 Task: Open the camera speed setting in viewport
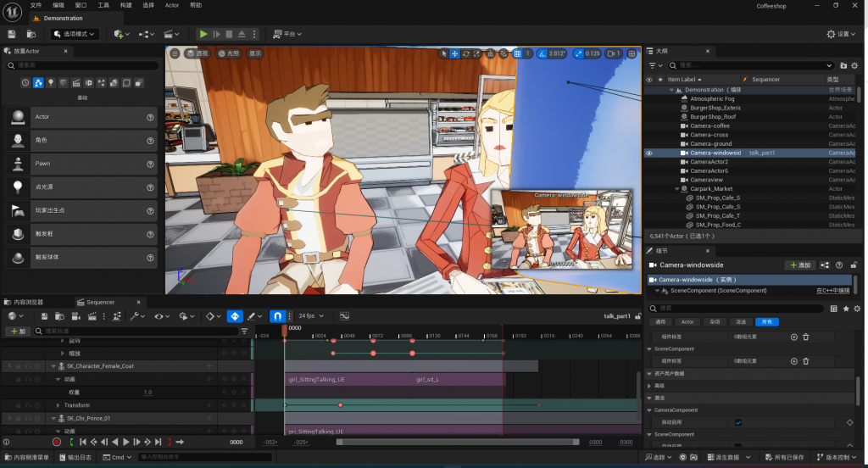click(x=614, y=53)
